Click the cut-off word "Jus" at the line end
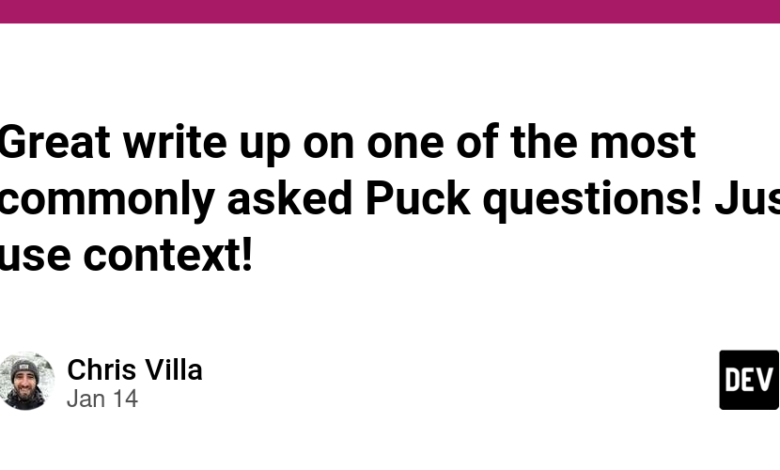Image resolution: width=780 pixels, height=470 pixels. tap(747, 199)
